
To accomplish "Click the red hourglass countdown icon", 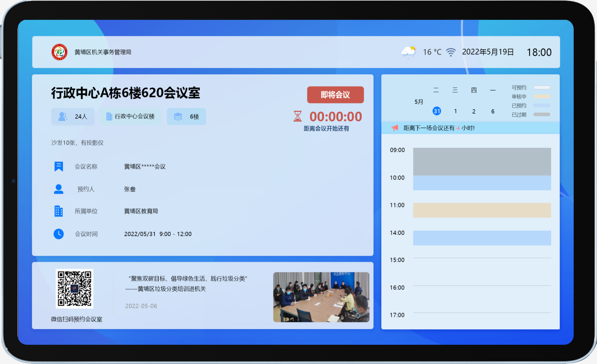I will pos(297,116).
